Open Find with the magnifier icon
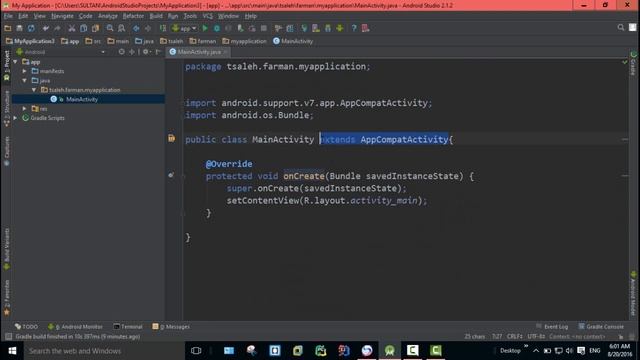 (110, 28)
